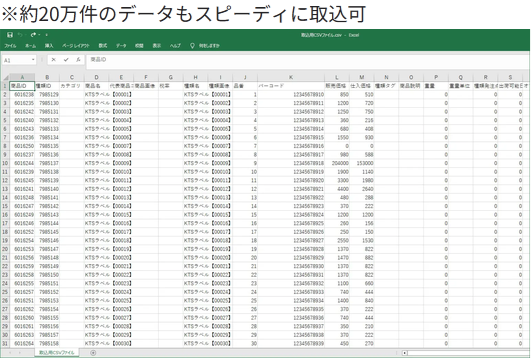The width and height of the screenshot is (532, 362).
Task: Open the 校閲 ribbon tab
Action: [139, 45]
